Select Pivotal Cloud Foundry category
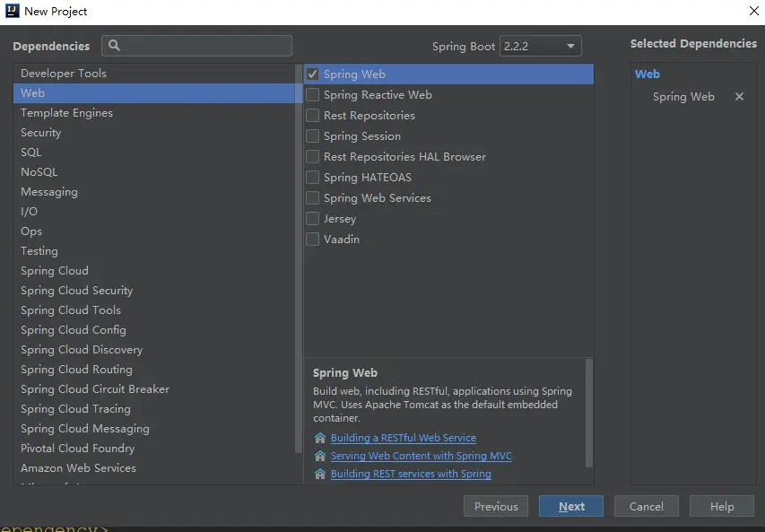 click(x=154, y=449)
